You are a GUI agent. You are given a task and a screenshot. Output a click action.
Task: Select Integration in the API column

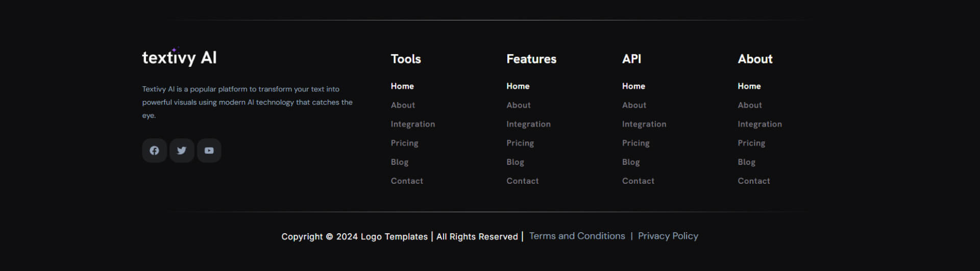coord(644,124)
